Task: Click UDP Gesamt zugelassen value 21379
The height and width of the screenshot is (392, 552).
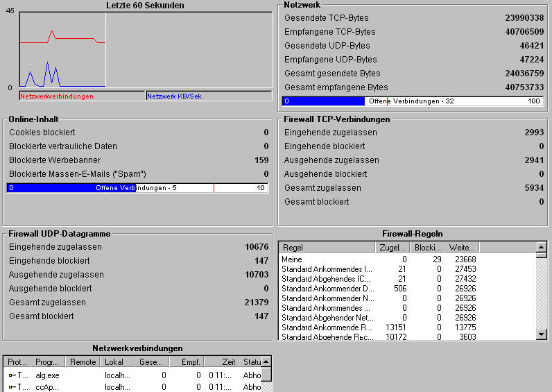Action: (257, 302)
